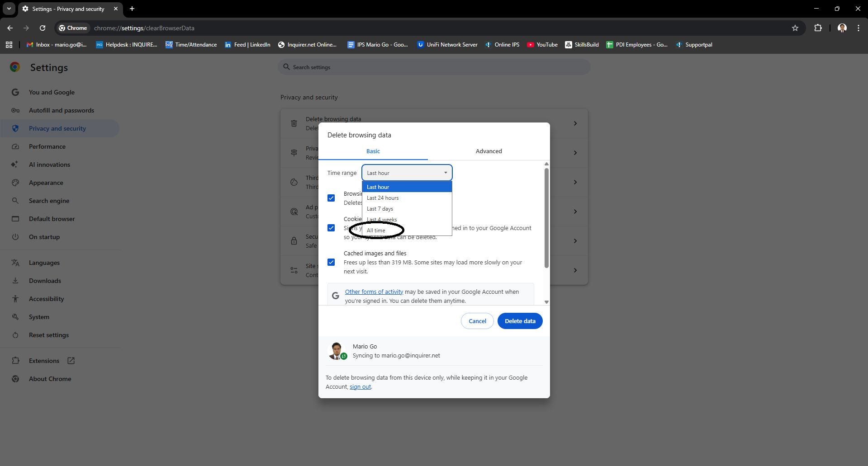Follow the 'Other forms of activity' link

(x=374, y=292)
